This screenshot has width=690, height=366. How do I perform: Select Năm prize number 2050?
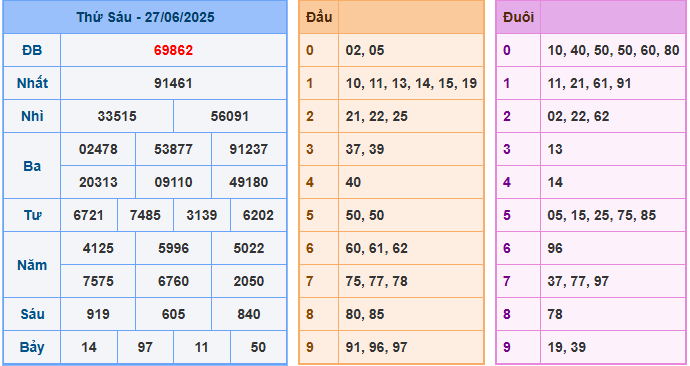click(249, 281)
